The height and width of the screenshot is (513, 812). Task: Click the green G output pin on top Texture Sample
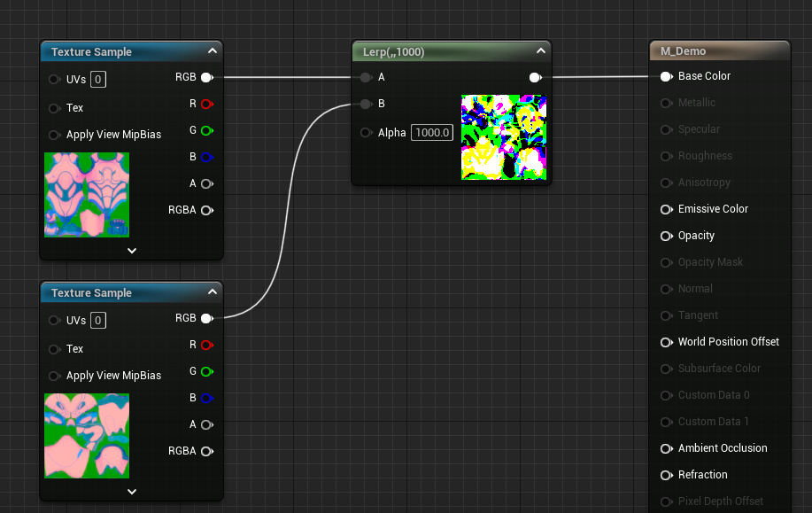point(206,130)
